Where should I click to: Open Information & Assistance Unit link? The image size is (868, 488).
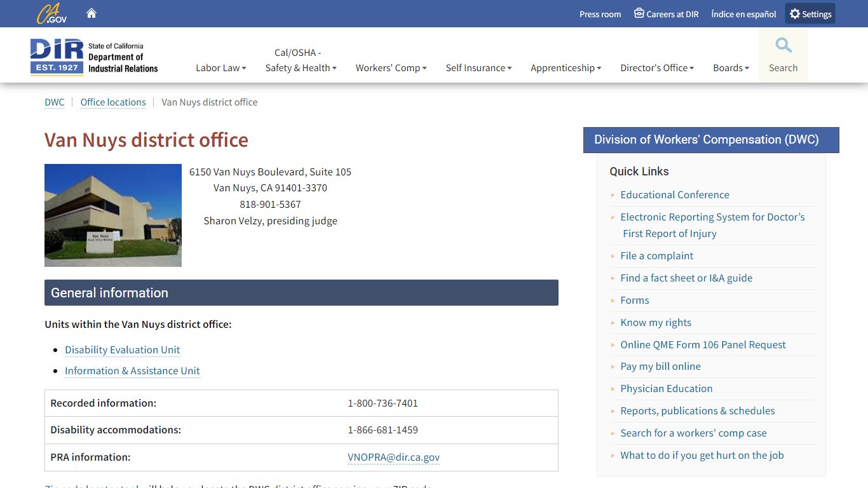pyautogui.click(x=132, y=371)
